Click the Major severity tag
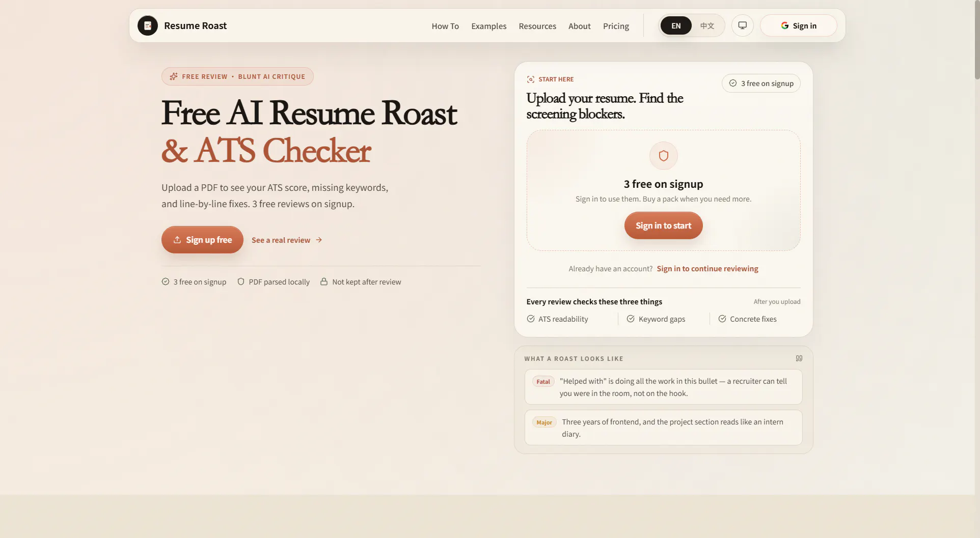 (544, 422)
